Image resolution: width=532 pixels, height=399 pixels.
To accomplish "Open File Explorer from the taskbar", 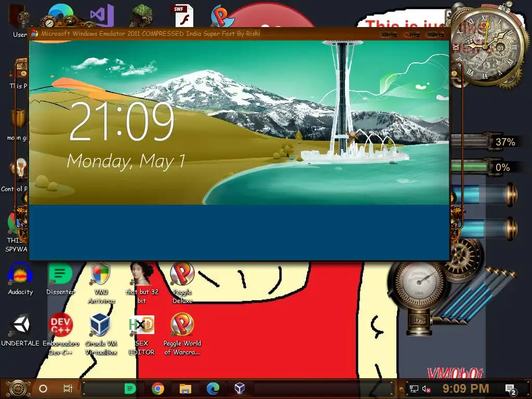I will click(185, 389).
